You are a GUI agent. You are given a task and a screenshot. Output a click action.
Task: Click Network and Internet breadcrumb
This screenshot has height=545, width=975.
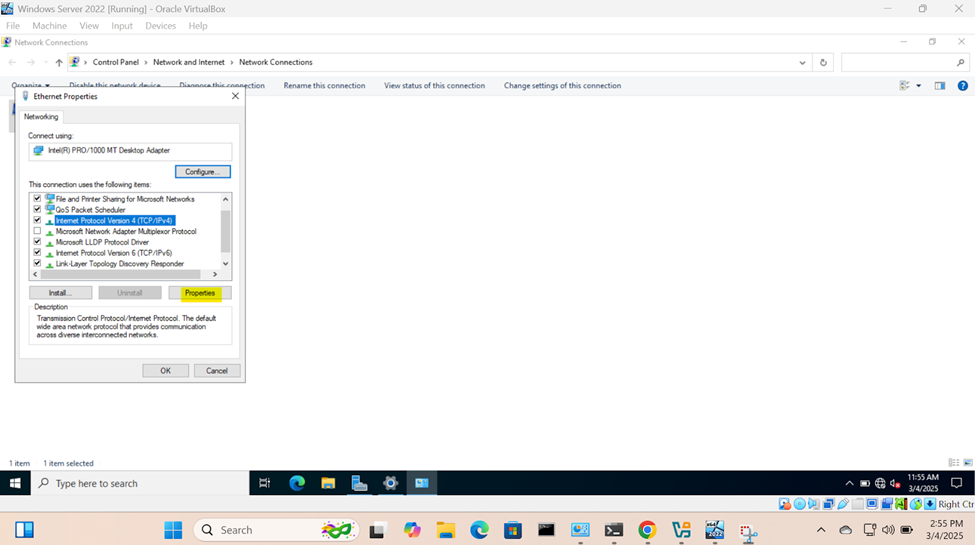[x=188, y=62]
